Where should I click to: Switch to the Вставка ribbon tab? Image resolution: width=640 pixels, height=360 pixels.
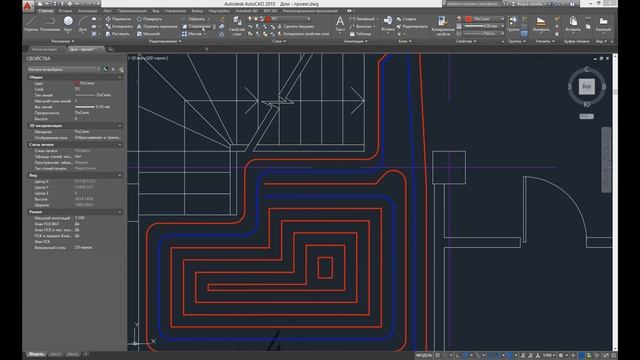tap(65, 11)
